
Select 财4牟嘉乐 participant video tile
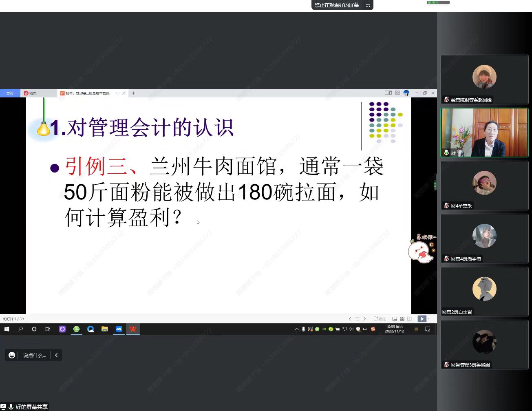(x=484, y=186)
